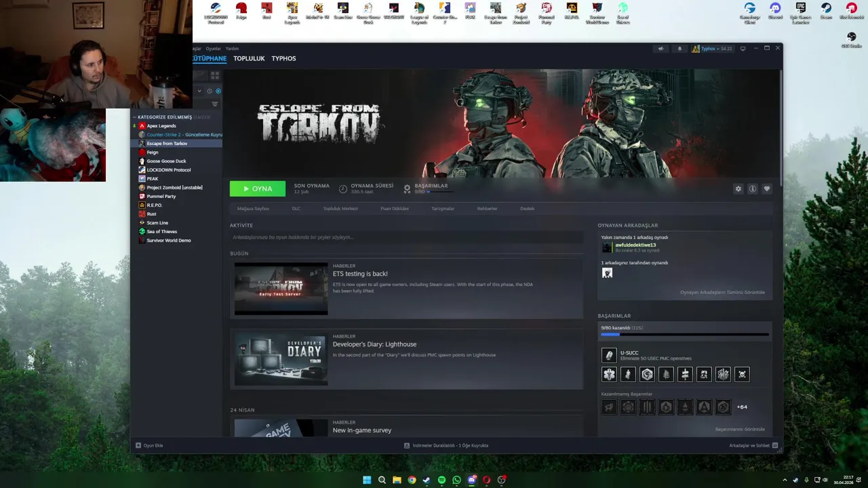Image resolution: width=868 pixels, height=488 pixels.
Task: Select Project Zomboid [unstable] in library
Action: [174, 188]
